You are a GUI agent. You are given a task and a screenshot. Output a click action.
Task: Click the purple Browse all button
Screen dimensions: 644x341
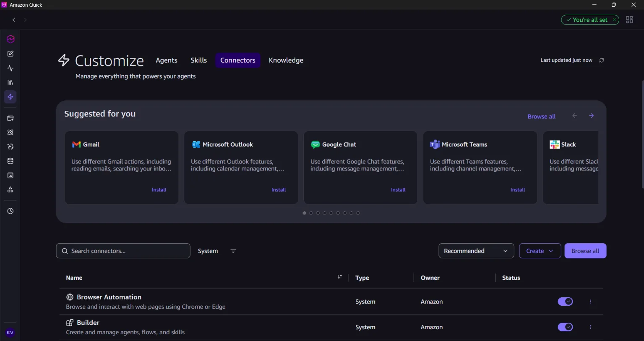(585, 251)
